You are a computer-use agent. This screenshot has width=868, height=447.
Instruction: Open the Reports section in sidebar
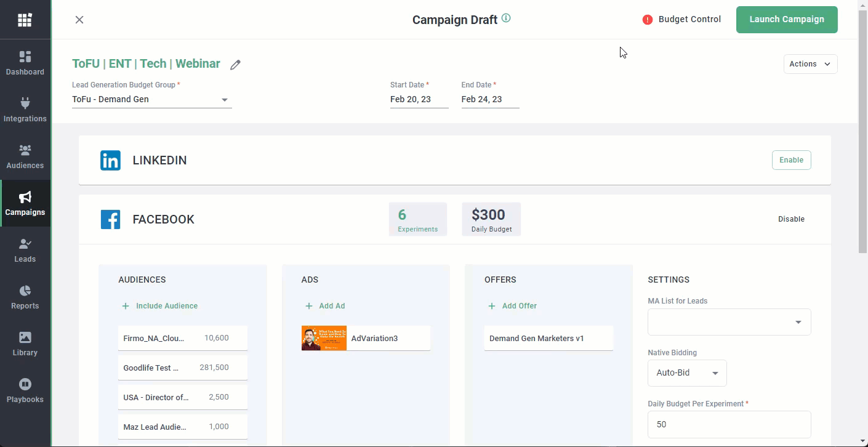point(25,297)
